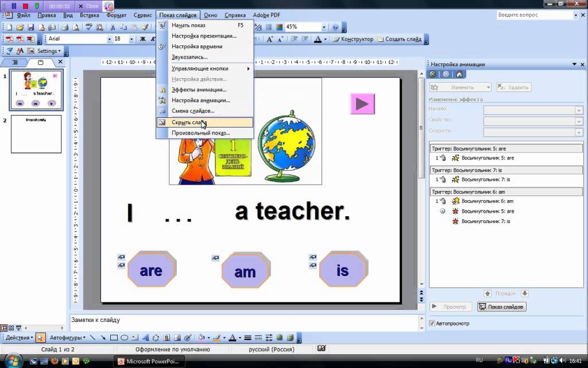The image size is (588, 368).
Task: Click the Home icon in animation pane
Action: point(459,74)
